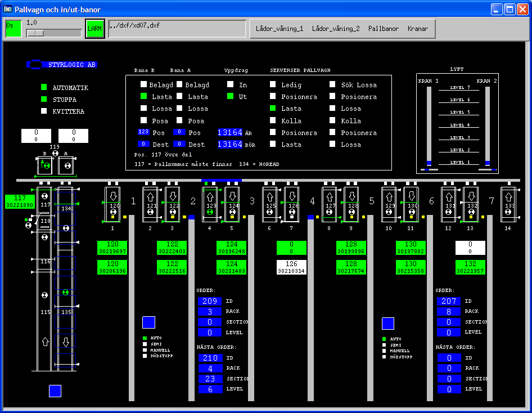
Task: Click pallet box 128 30217674
Action: [x=351, y=267]
